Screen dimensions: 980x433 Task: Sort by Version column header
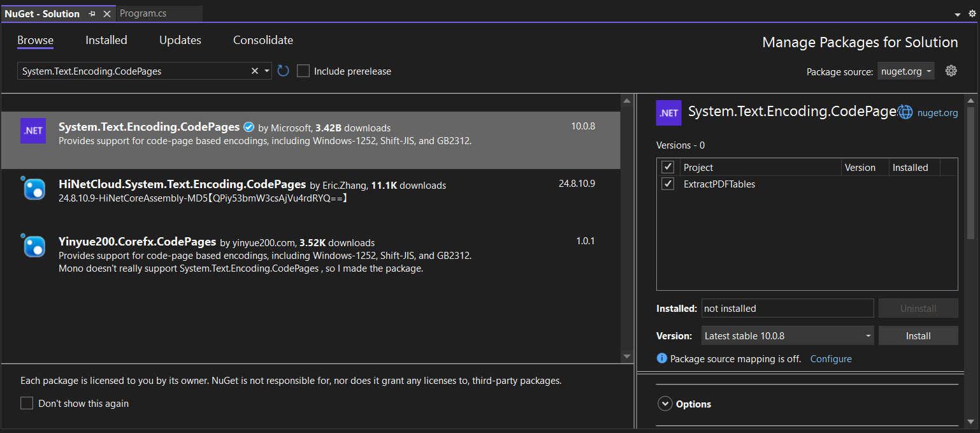pyautogui.click(x=865, y=167)
